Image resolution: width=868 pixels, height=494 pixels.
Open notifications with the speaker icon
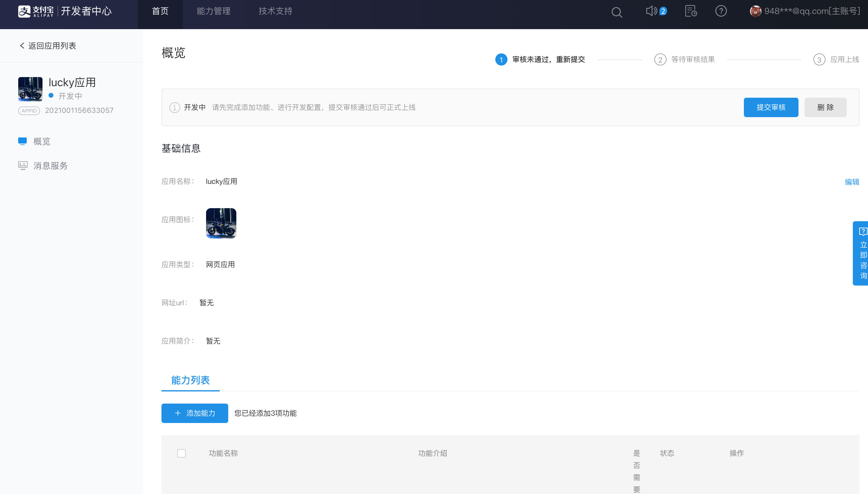pos(652,11)
